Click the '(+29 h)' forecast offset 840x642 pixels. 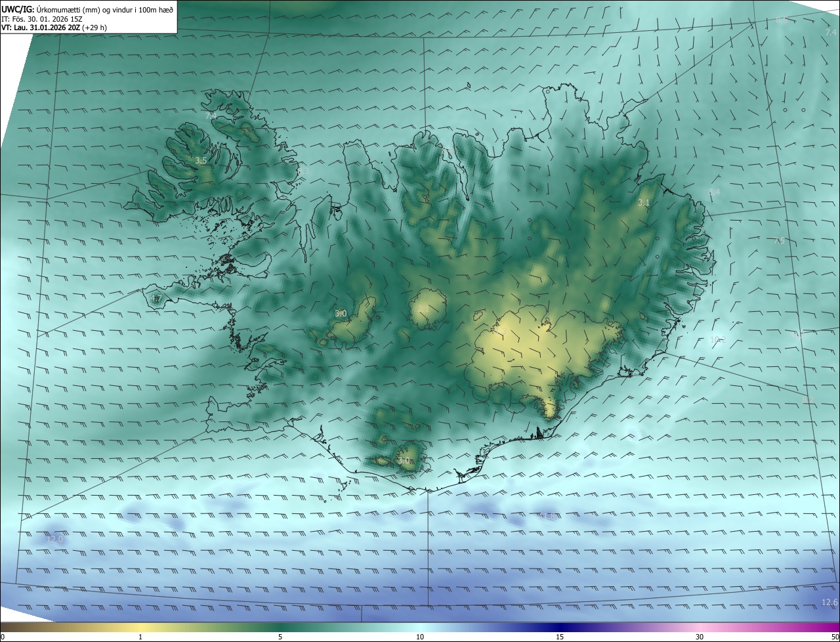94,28
